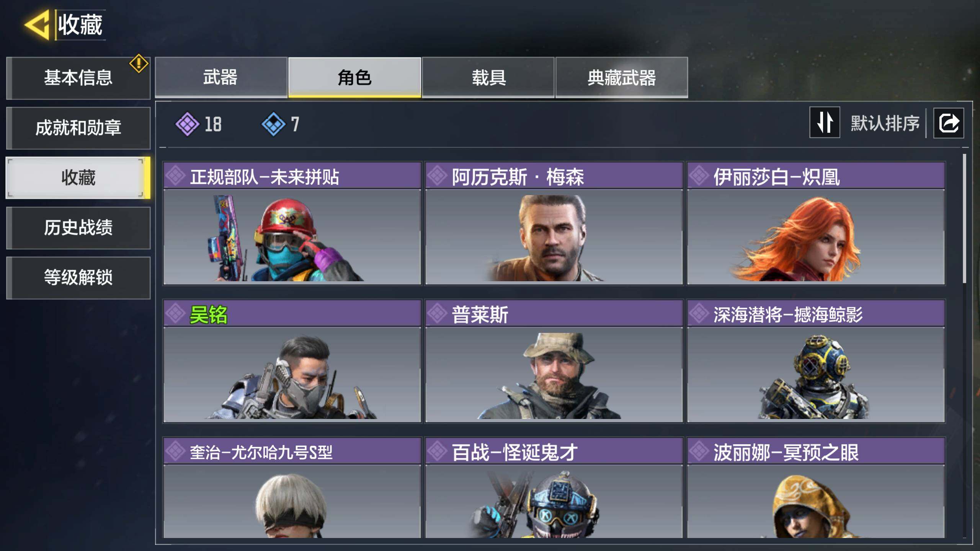Click the share export icon
The height and width of the screenshot is (551, 980).
(949, 123)
